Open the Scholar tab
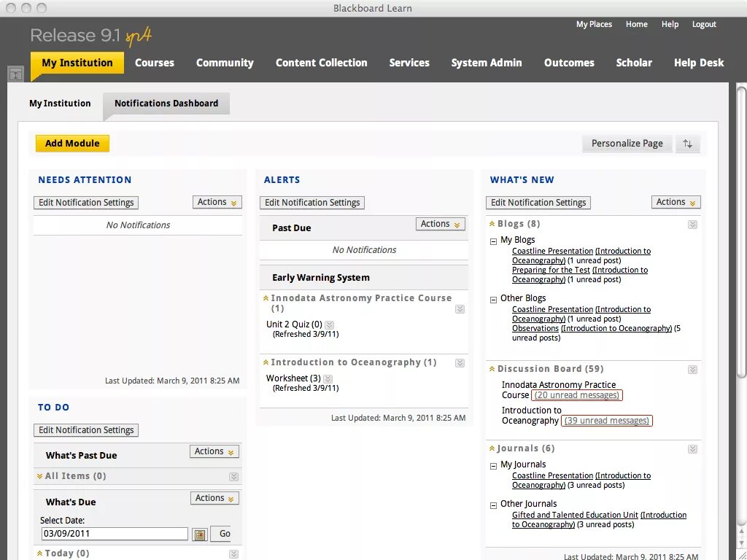Viewport: 747px width, 560px height. click(x=634, y=63)
